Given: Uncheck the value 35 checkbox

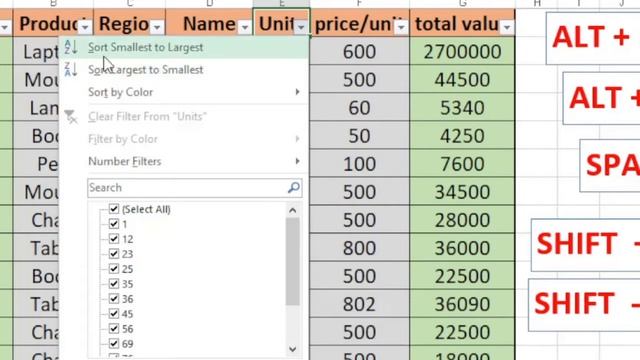Looking at the screenshot, I should [x=114, y=284].
